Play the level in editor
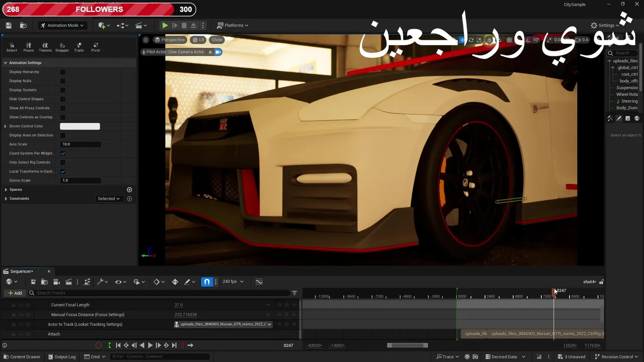Screen dimensions: 644x362 pos(165,25)
